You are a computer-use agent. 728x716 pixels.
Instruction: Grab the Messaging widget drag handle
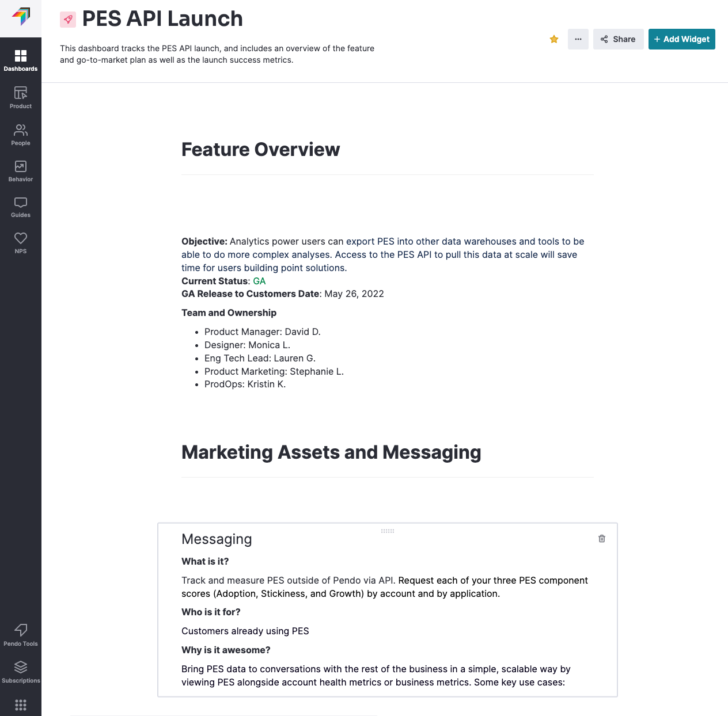point(388,531)
